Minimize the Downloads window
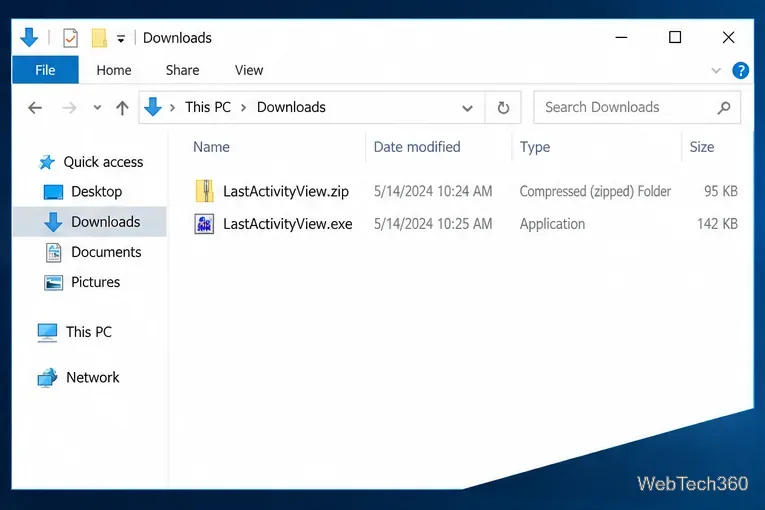 (621, 38)
